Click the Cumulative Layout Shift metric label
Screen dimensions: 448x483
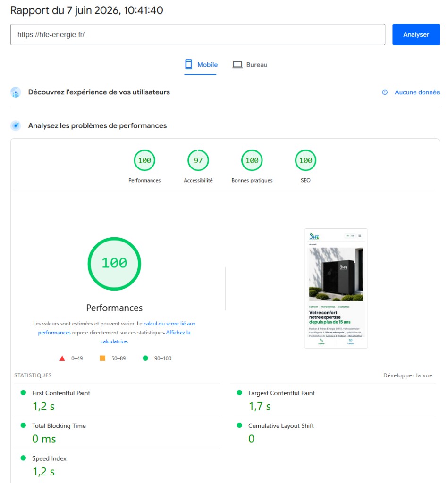281,426
